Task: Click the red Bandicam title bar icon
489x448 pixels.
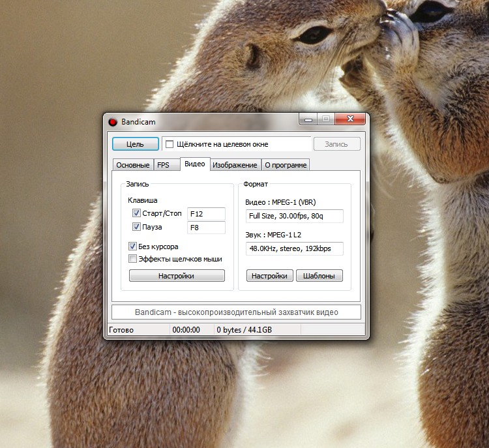Action: point(113,122)
